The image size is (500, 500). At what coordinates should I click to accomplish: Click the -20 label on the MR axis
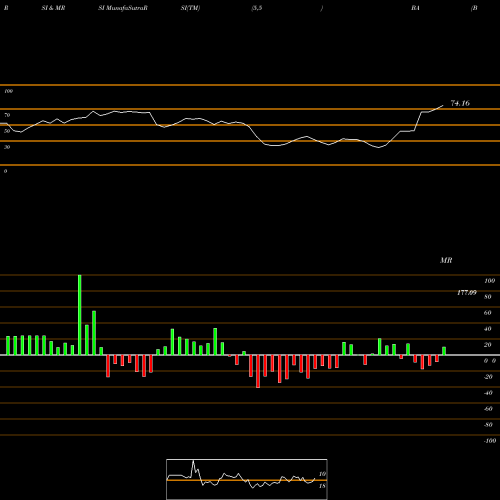[488, 377]
